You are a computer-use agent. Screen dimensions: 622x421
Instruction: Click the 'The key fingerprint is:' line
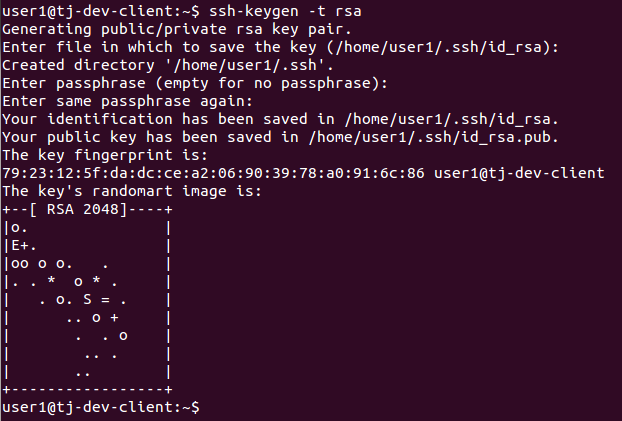(x=105, y=155)
